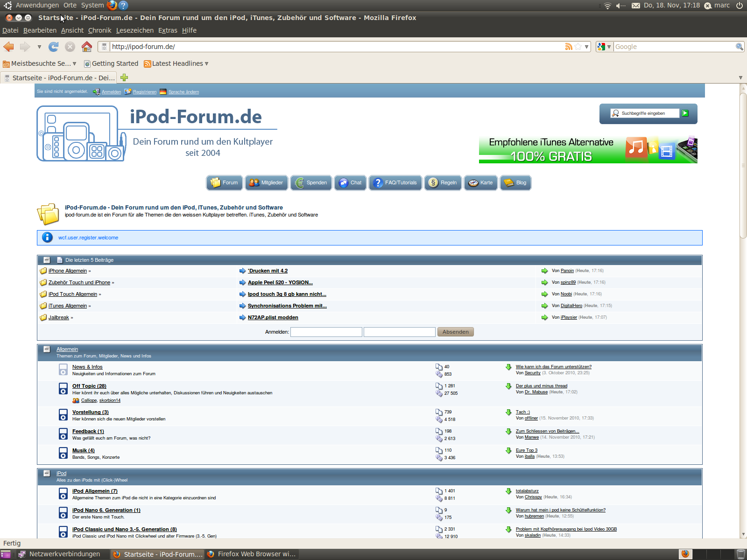Image resolution: width=747 pixels, height=560 pixels.
Task: Click the Forum navigation button
Action: coord(225,182)
